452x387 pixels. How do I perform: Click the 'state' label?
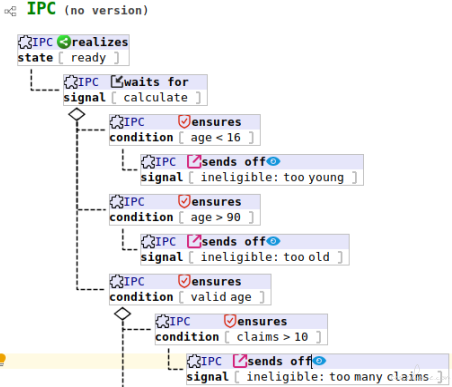tap(35, 58)
